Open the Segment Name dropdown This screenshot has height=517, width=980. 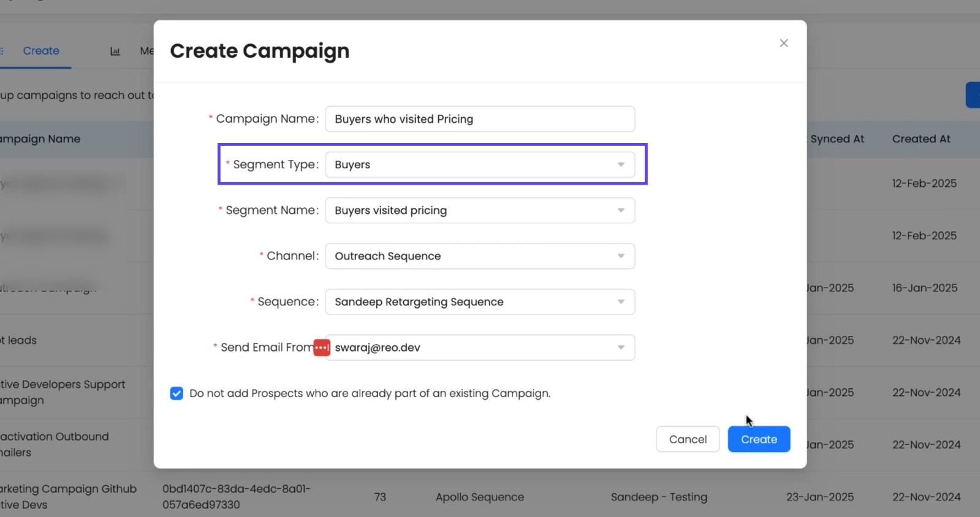click(x=479, y=210)
